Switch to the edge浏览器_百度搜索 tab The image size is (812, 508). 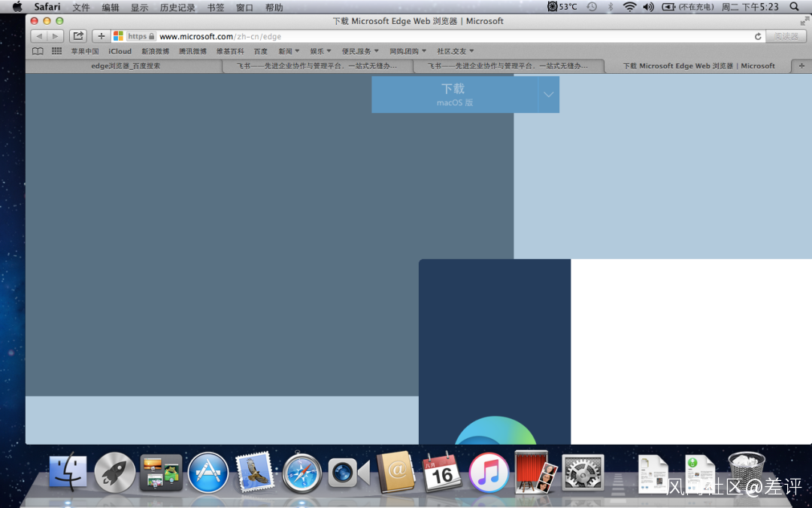coord(126,65)
